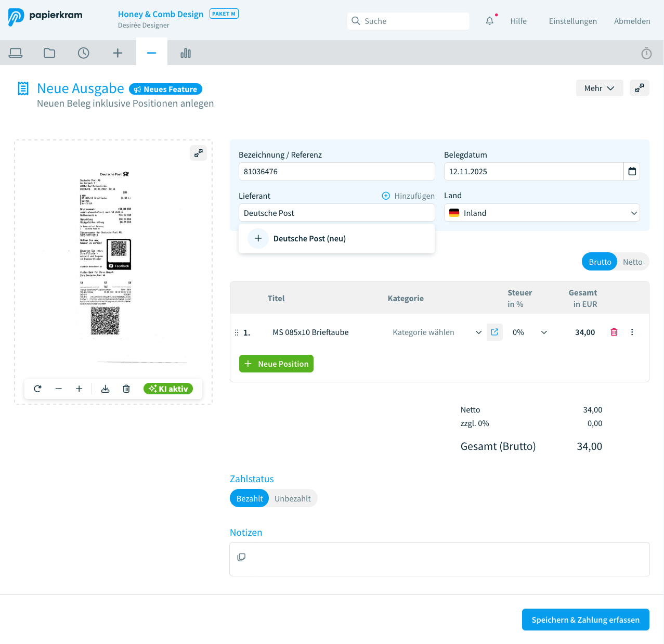Delete position 1 using the red trash icon
The width and height of the screenshot is (664, 644).
pos(614,332)
